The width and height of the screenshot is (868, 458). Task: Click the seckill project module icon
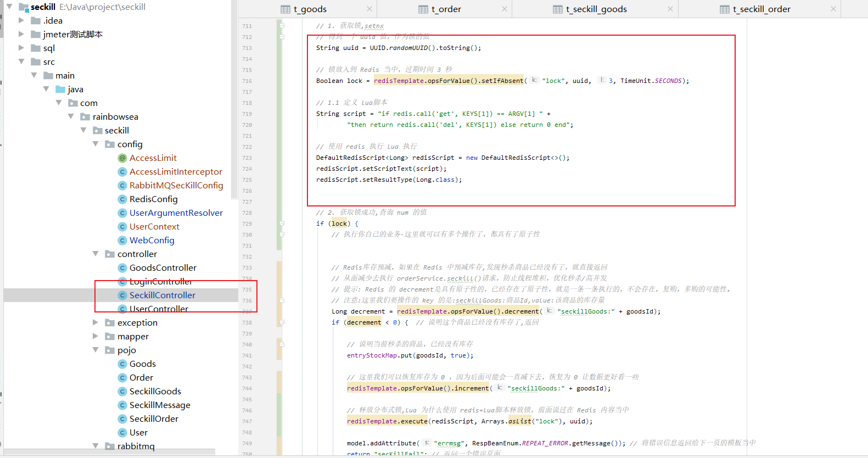pos(24,7)
